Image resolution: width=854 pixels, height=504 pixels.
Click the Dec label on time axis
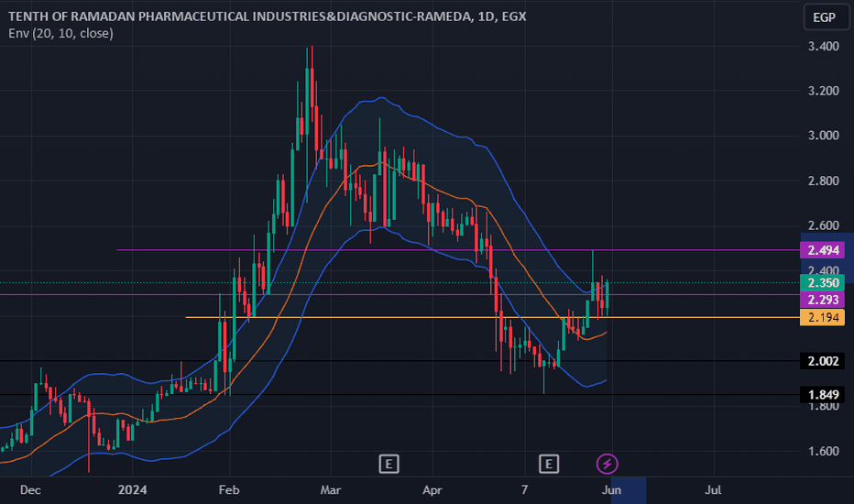tap(30, 490)
